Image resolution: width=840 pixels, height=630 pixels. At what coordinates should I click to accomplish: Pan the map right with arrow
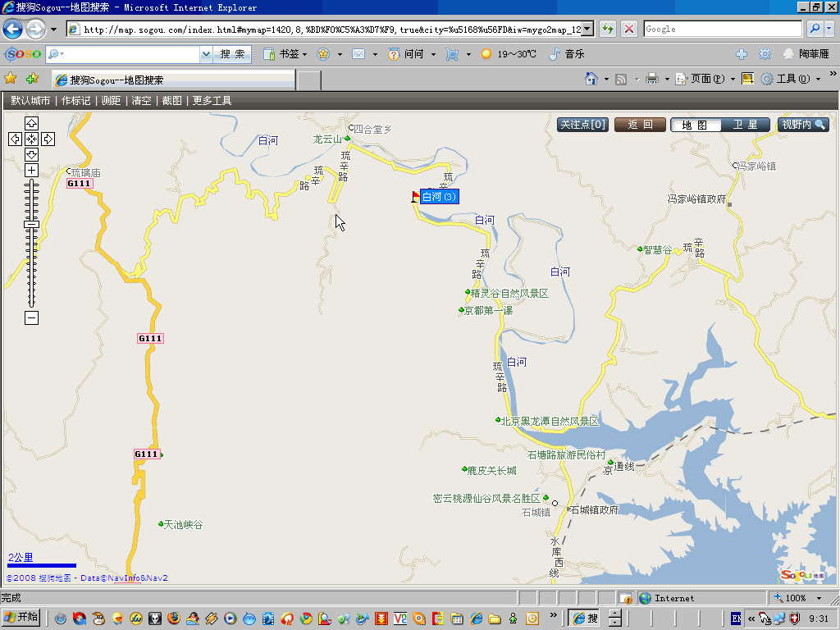48,139
